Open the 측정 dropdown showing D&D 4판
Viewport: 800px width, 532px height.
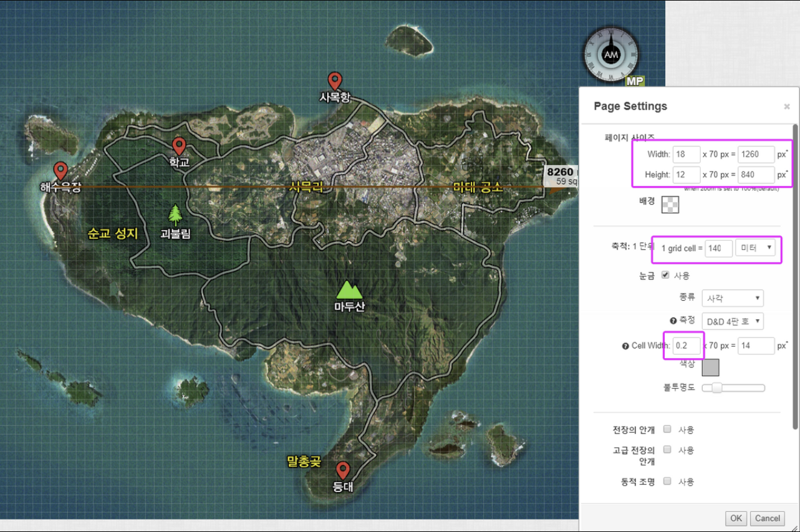[733, 321]
